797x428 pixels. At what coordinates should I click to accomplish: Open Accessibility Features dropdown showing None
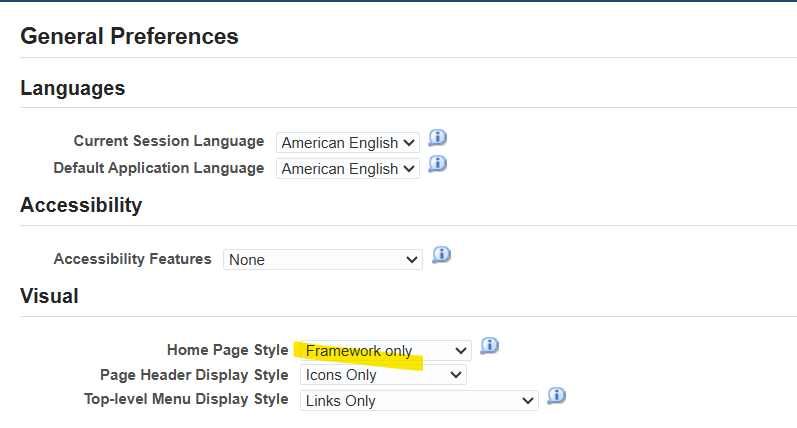(323, 260)
